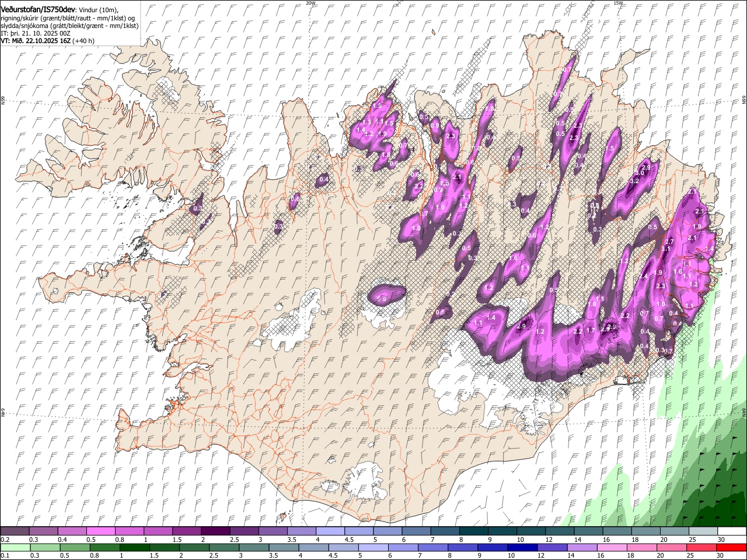The height and width of the screenshot is (560, 747).
Task: Click the "rigning/skúrir" legend description line
Action: (69, 18)
